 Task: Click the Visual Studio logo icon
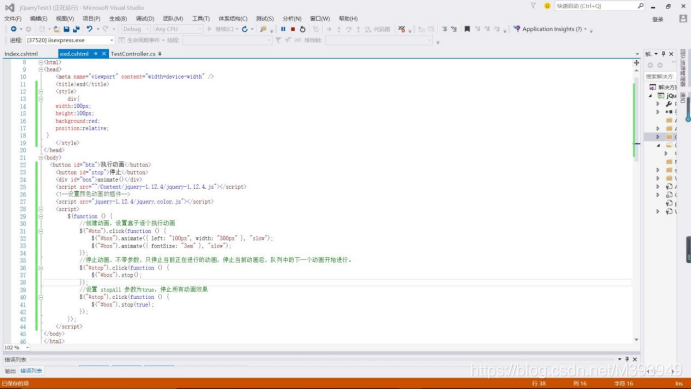coord(9,7)
